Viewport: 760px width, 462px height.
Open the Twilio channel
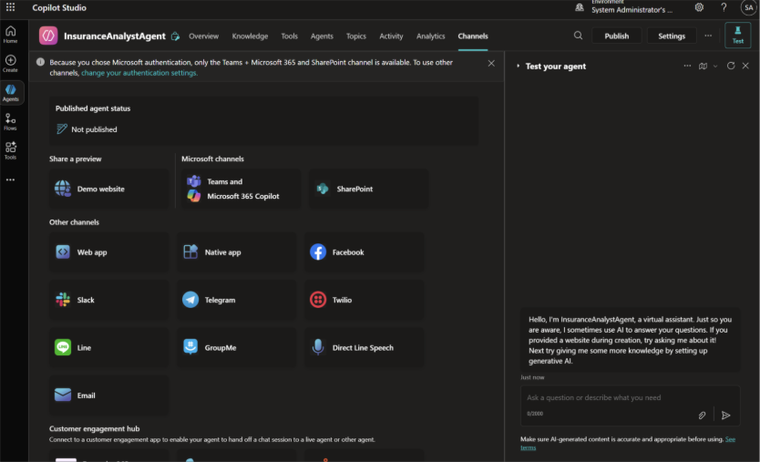[364, 300]
